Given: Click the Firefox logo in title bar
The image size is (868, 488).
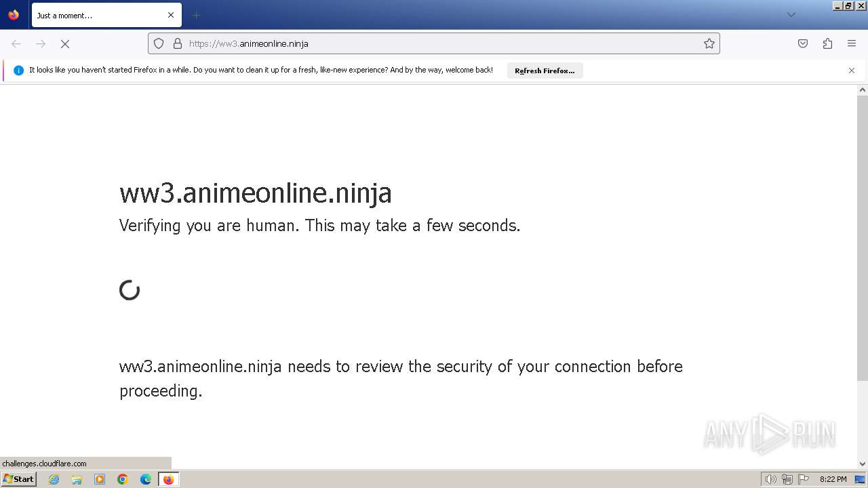Looking at the screenshot, I should point(14,15).
